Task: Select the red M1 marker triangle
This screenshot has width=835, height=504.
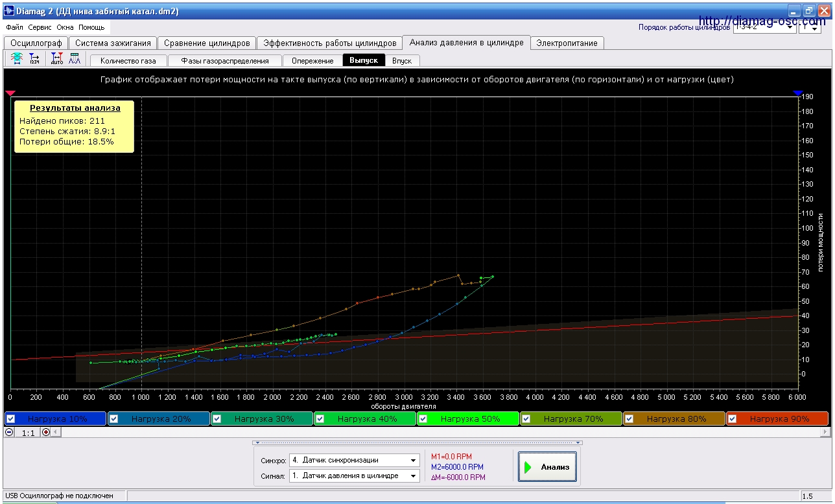Action: coord(10,94)
